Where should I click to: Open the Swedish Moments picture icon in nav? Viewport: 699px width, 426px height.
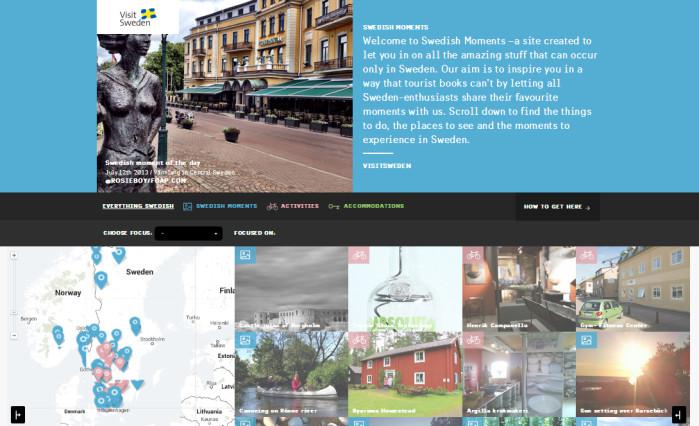click(x=187, y=206)
